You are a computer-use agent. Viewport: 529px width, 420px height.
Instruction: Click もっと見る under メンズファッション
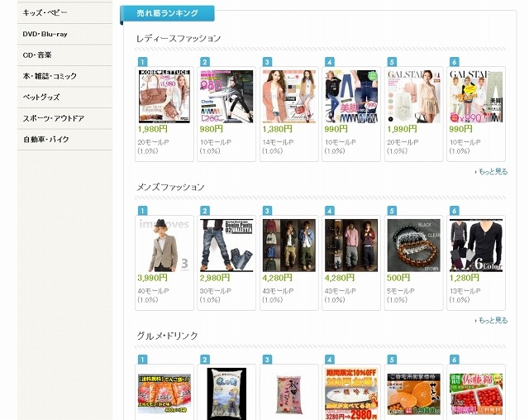point(492,320)
